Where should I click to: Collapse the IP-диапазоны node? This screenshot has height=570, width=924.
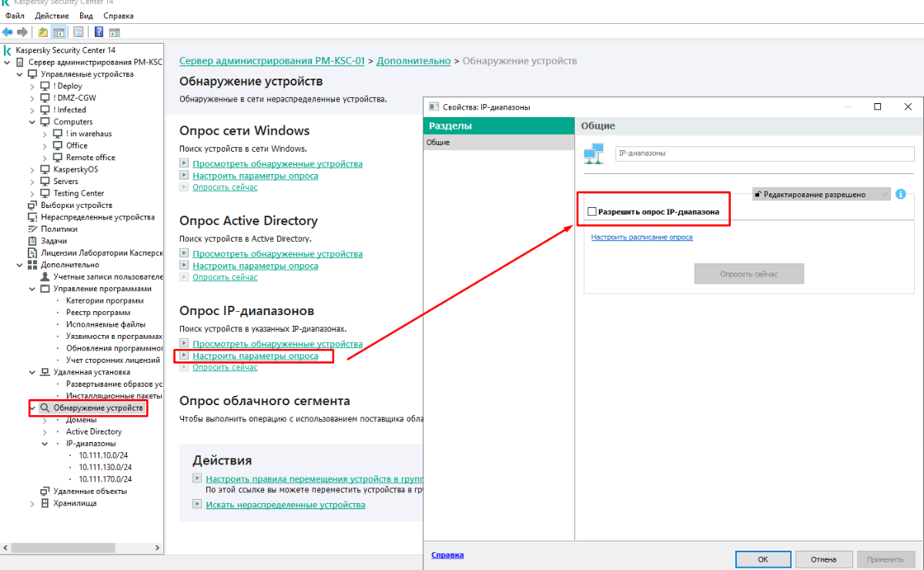click(45, 444)
